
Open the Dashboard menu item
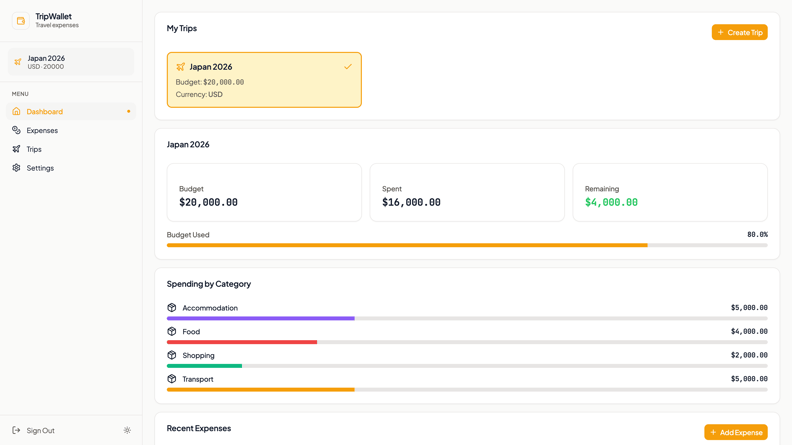pos(71,111)
